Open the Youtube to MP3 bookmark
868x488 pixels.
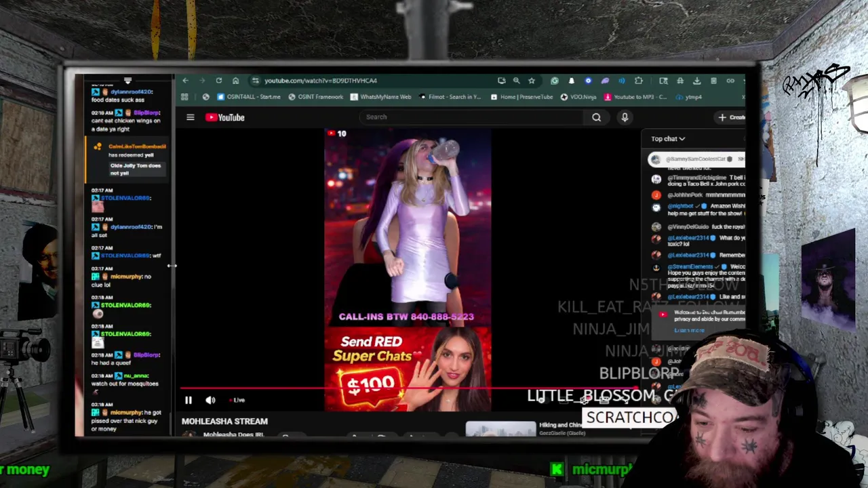click(635, 97)
